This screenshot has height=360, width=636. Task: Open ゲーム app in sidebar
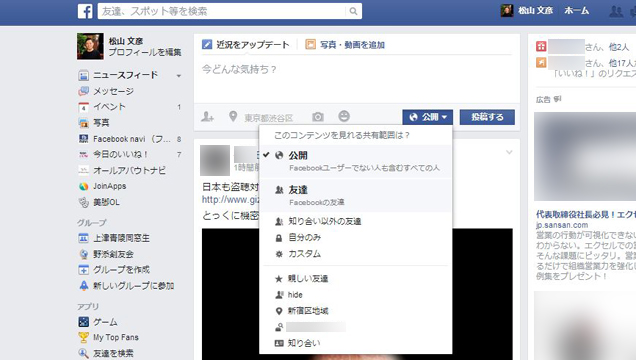coord(105,322)
